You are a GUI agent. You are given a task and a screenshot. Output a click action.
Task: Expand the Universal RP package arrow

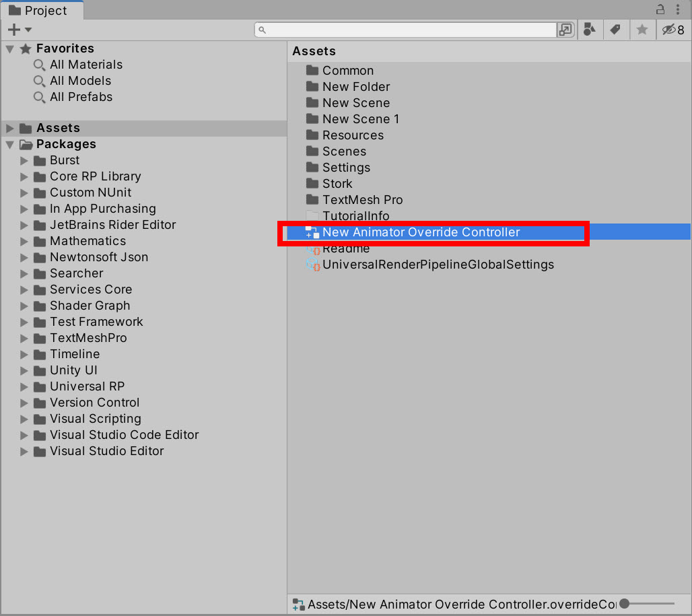(24, 387)
